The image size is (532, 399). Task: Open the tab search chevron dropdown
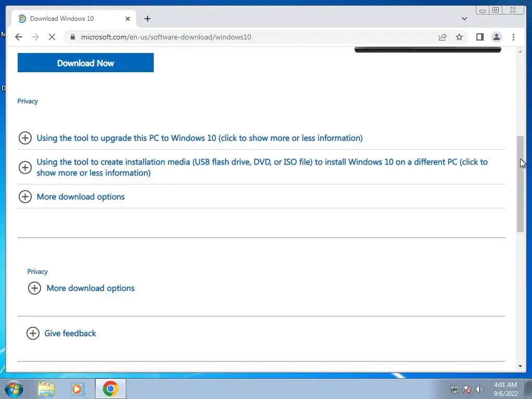click(464, 19)
